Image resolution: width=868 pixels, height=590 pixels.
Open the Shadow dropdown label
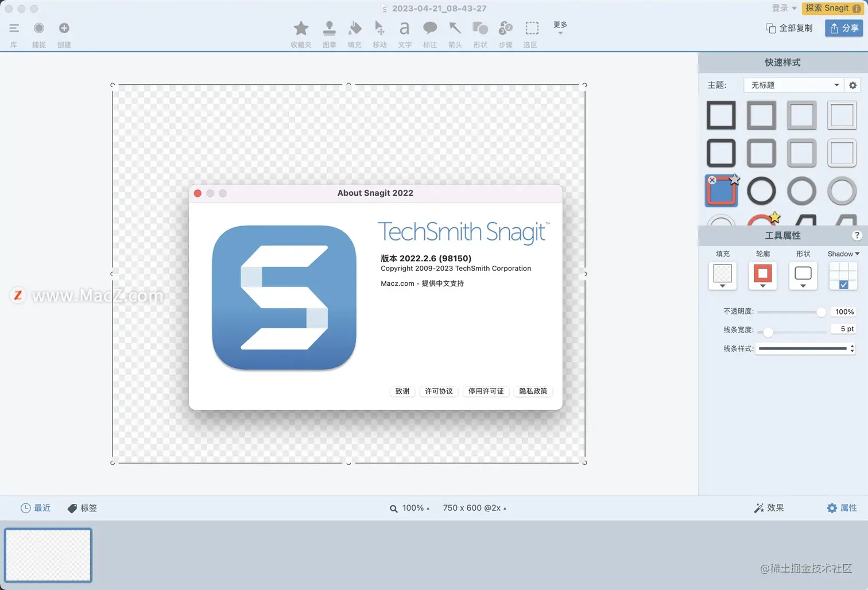pyautogui.click(x=843, y=254)
